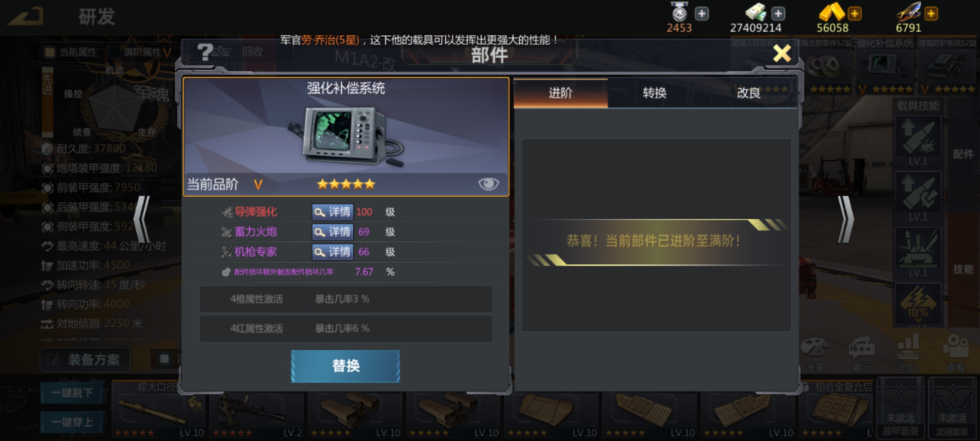This screenshot has width=980, height=441.
Task: Close the 部件 dialog with X
Action: coord(782,53)
